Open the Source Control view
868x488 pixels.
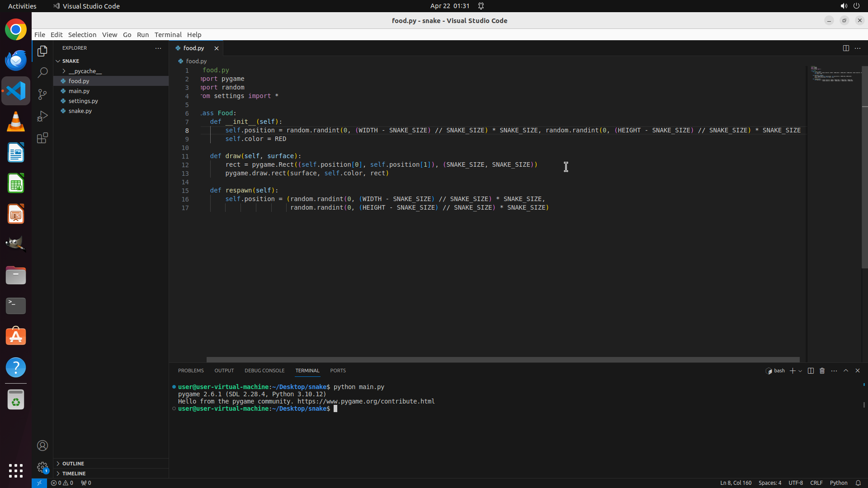tap(42, 94)
